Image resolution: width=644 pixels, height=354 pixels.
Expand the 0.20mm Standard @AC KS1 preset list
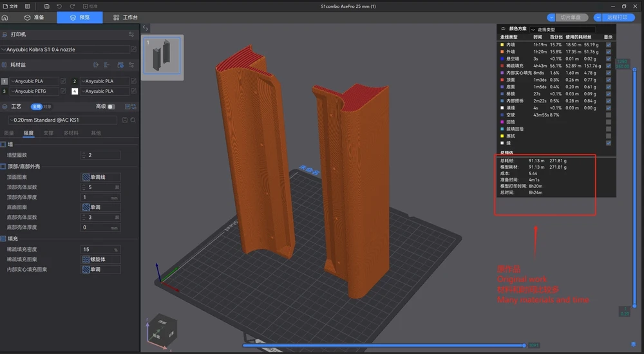point(62,120)
